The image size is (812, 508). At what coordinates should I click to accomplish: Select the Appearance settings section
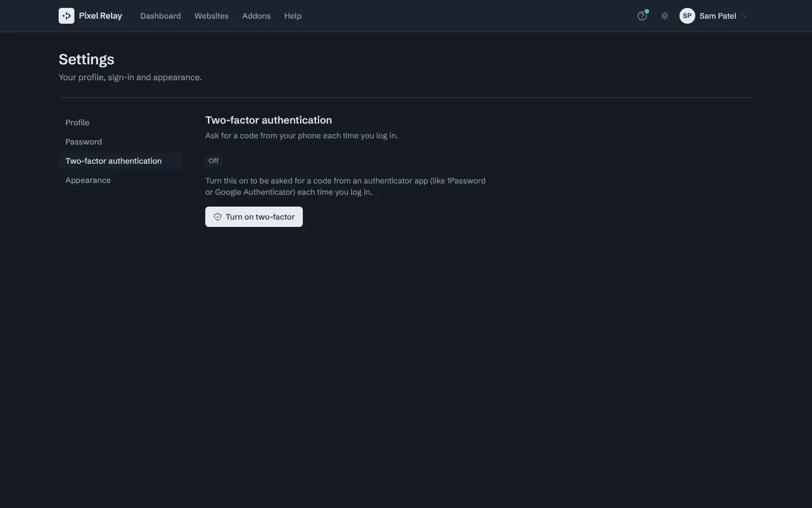coord(121,180)
